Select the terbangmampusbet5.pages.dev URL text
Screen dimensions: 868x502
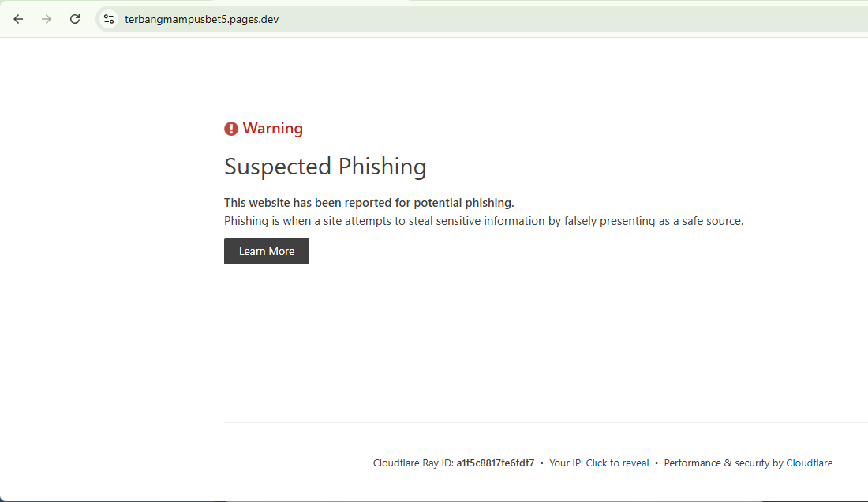(x=201, y=20)
